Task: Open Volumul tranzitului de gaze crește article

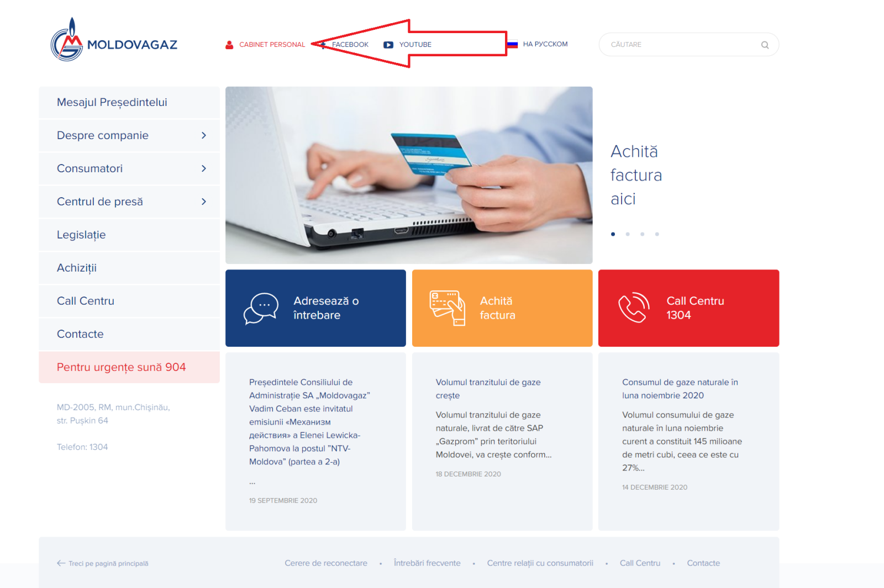Action: tap(488, 389)
